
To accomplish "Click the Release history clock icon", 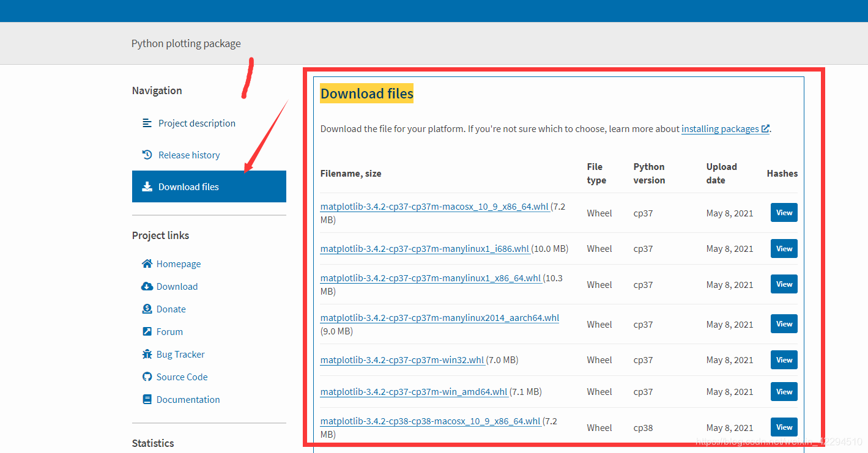I will click(x=147, y=155).
